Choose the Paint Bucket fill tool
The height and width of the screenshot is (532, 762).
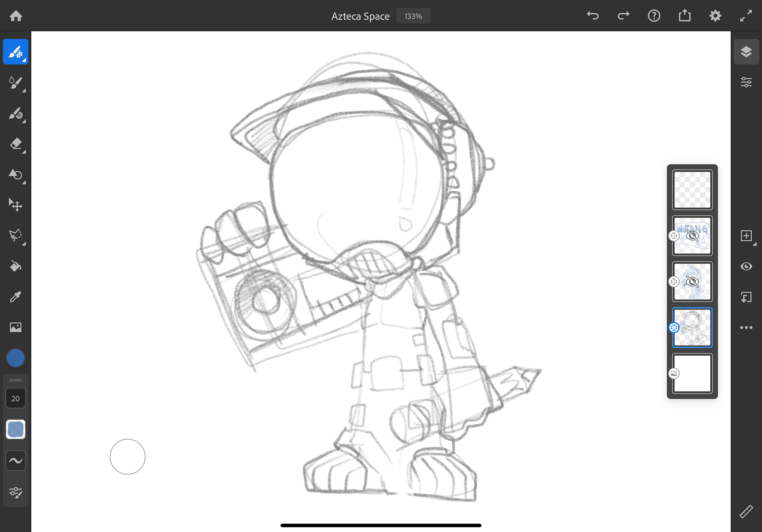15,266
